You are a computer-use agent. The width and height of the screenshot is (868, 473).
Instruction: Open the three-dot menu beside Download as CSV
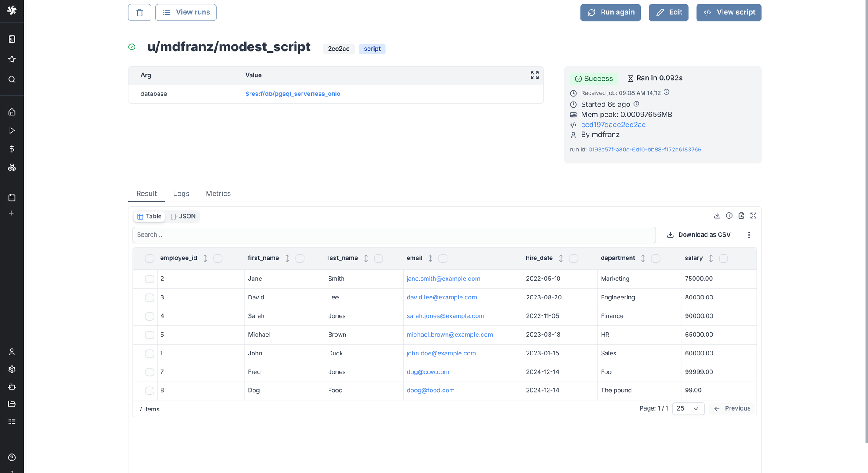point(749,235)
